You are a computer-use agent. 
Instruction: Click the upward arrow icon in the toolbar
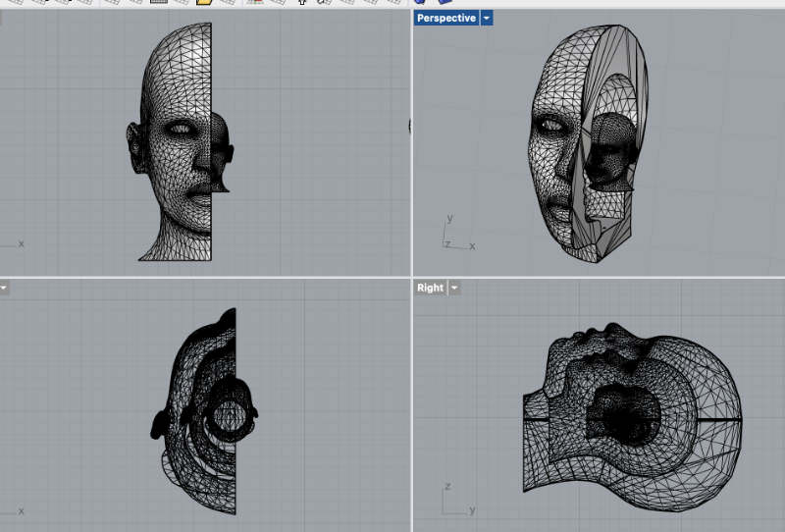(x=302, y=3)
